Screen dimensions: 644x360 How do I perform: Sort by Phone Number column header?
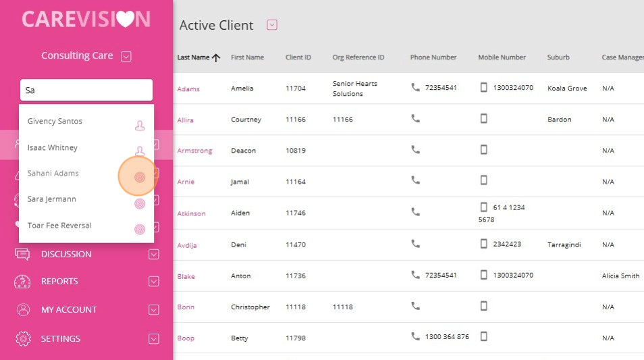pos(433,57)
